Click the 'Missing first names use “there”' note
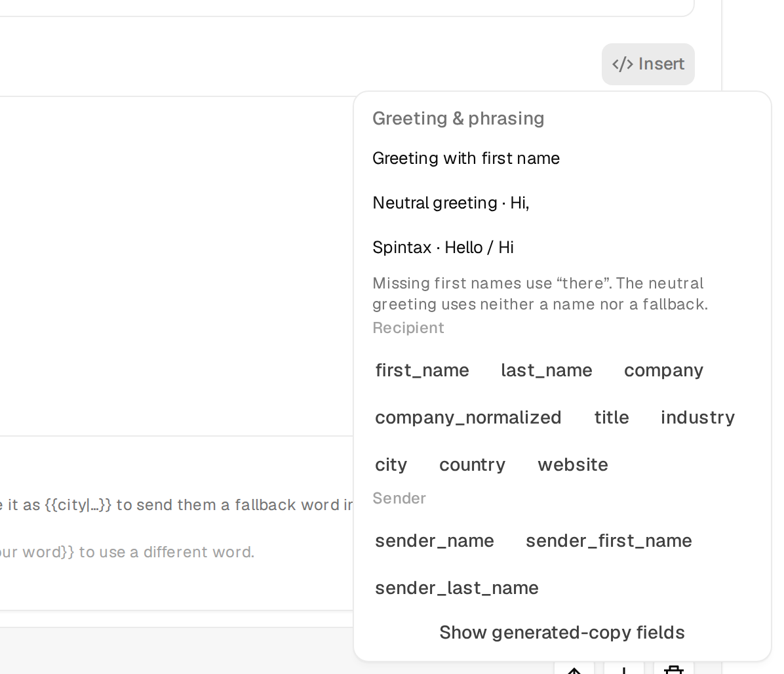 [540, 294]
